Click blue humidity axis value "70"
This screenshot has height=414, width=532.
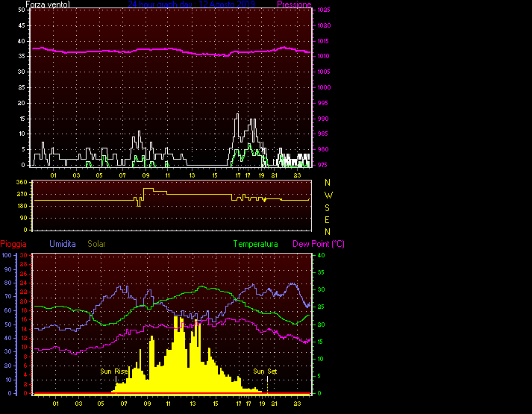point(7,296)
